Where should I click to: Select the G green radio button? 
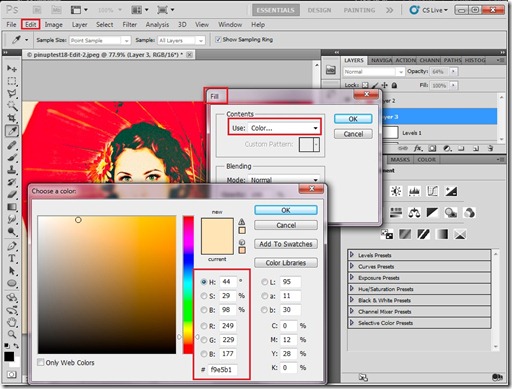pyautogui.click(x=204, y=340)
